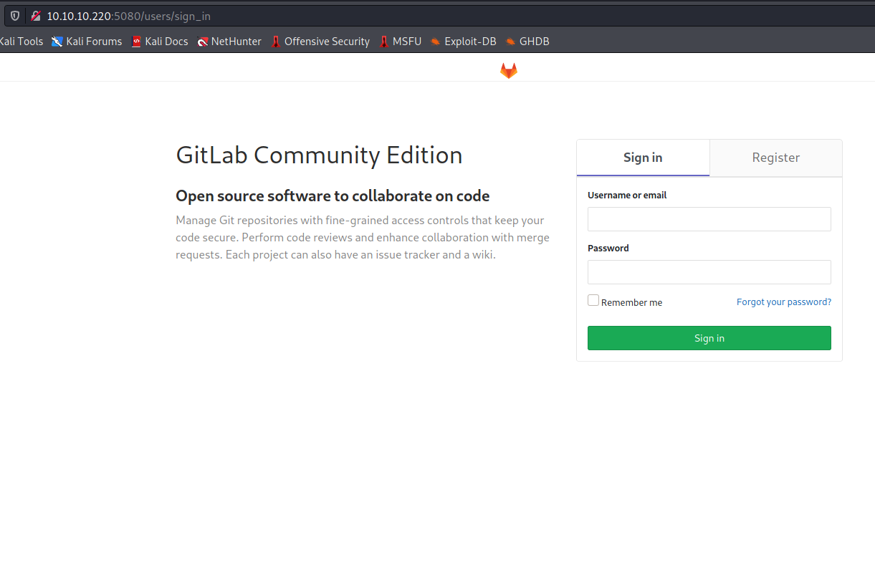Focus the Username or email field

pos(709,218)
